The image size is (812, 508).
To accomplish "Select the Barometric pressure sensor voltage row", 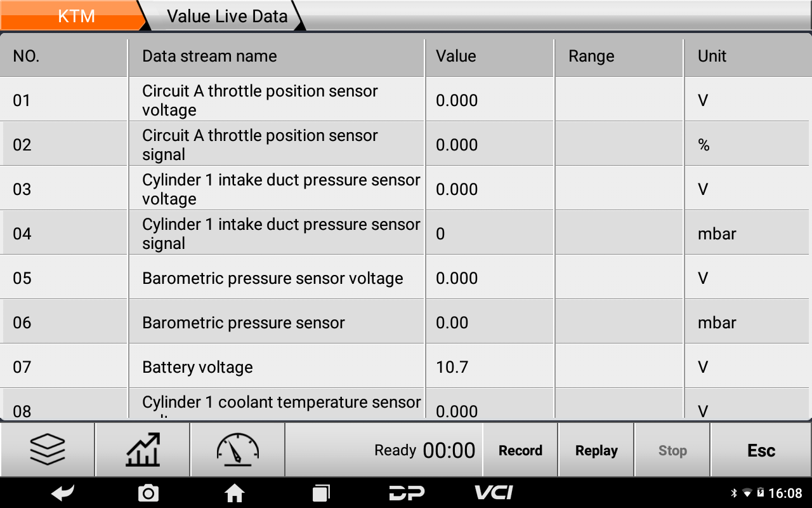I will tap(406, 277).
